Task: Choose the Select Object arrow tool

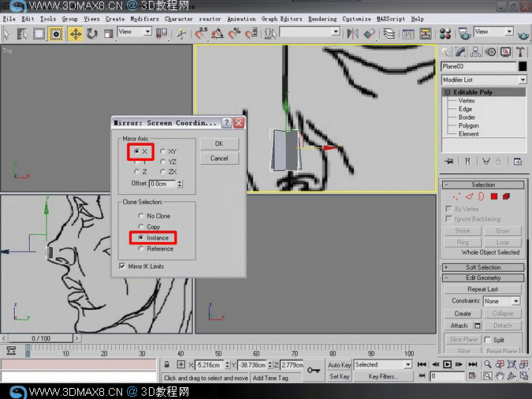Action: (x=6, y=34)
